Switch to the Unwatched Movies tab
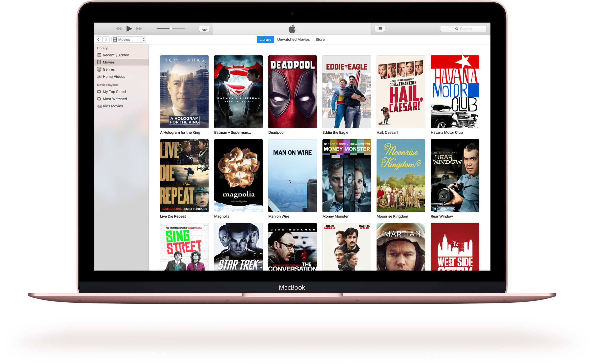 293,40
